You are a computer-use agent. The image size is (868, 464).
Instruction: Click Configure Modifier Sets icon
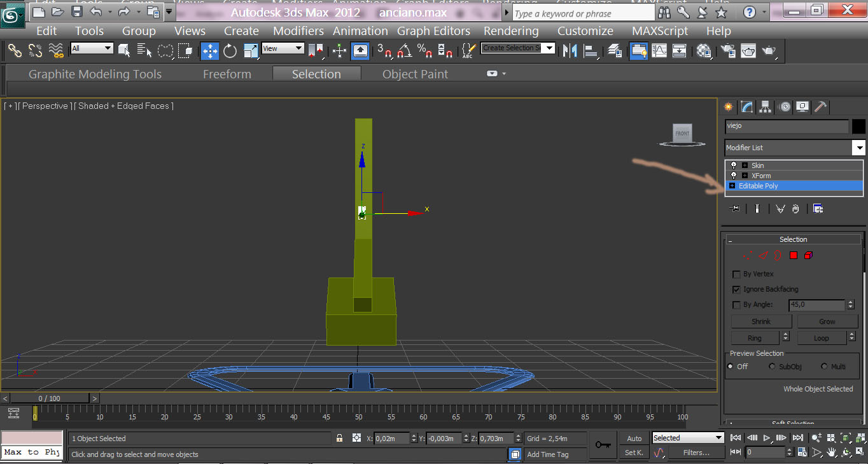818,209
